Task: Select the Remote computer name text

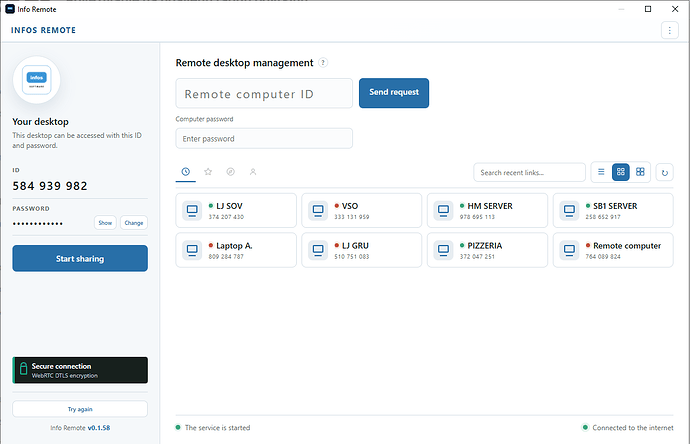Action: pos(627,246)
